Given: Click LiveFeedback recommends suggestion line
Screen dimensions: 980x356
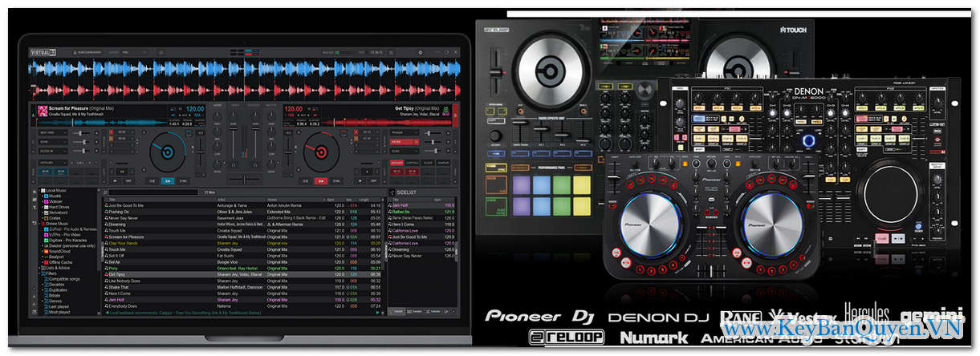Looking at the screenshot, I should coord(185,313).
